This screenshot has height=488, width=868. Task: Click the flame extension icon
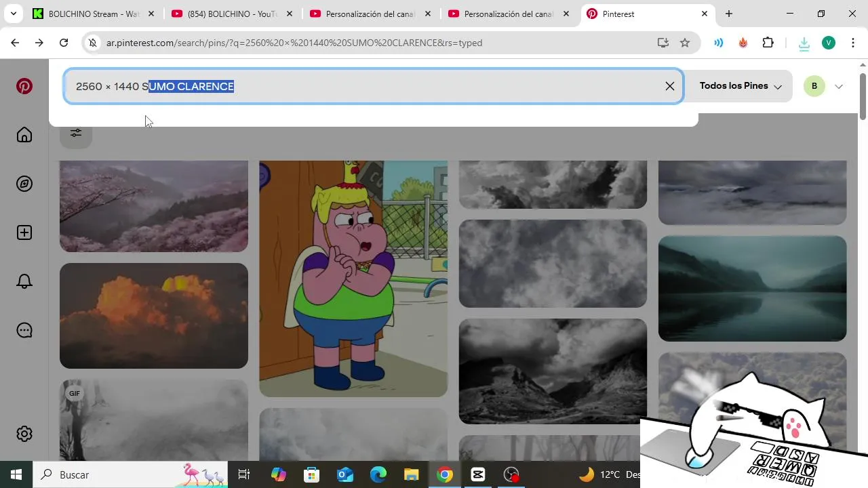[743, 43]
